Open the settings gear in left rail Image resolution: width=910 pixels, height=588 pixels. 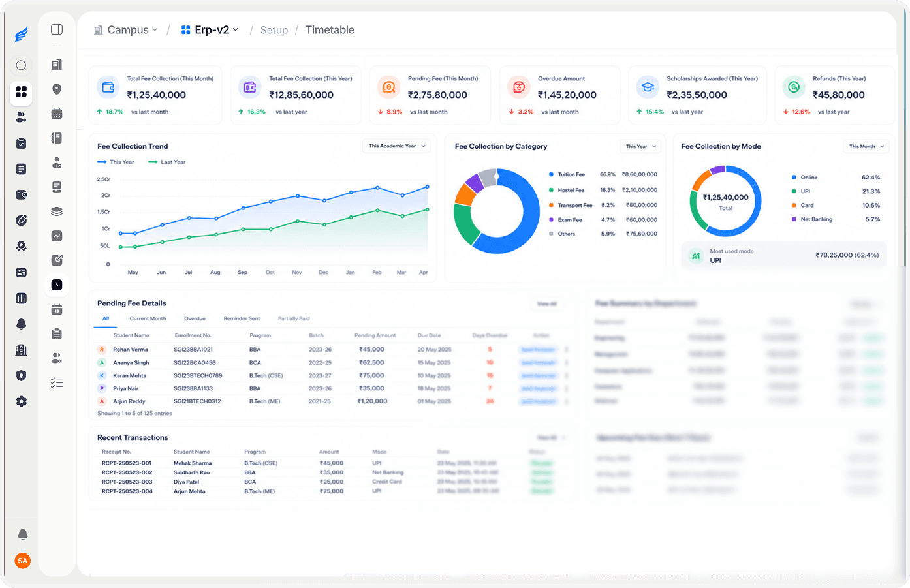point(22,401)
